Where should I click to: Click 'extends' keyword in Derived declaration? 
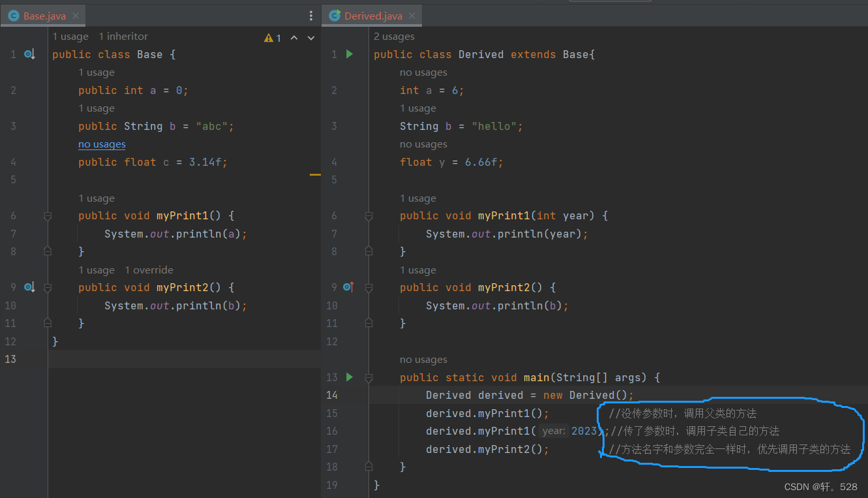(533, 55)
